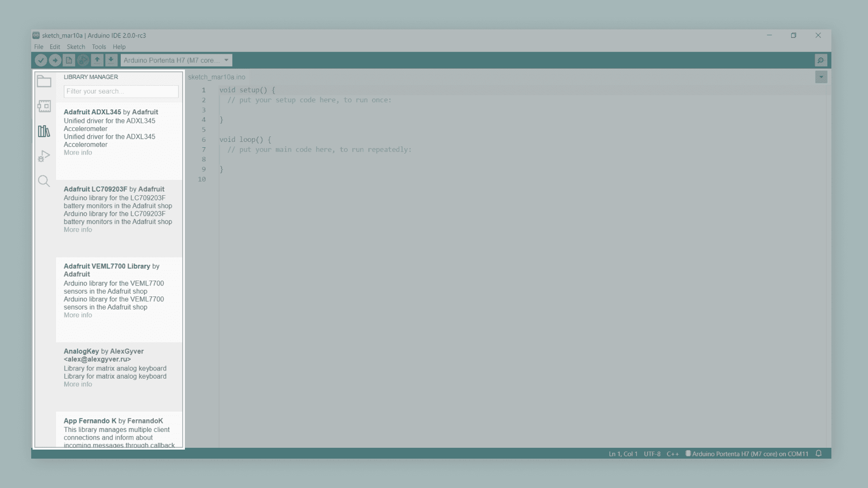Viewport: 868px width, 488px height.
Task: Select the Library Manager books icon
Action: point(44,131)
